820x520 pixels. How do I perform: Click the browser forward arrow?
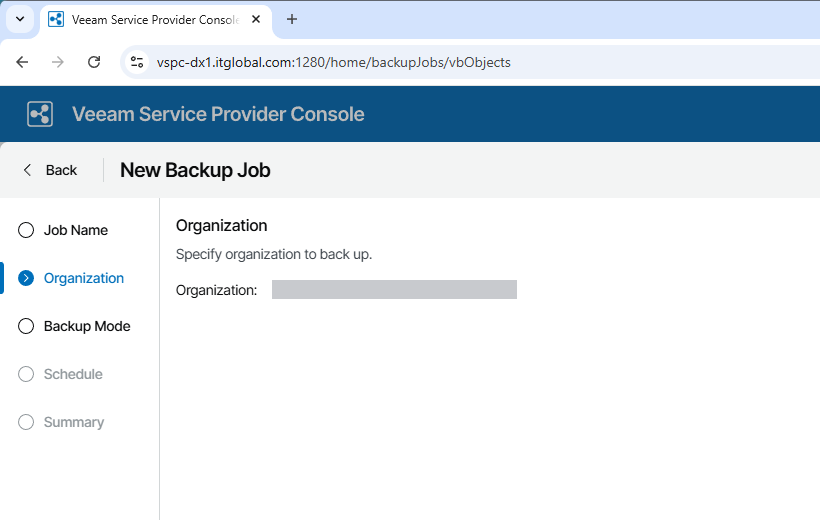pyautogui.click(x=58, y=62)
